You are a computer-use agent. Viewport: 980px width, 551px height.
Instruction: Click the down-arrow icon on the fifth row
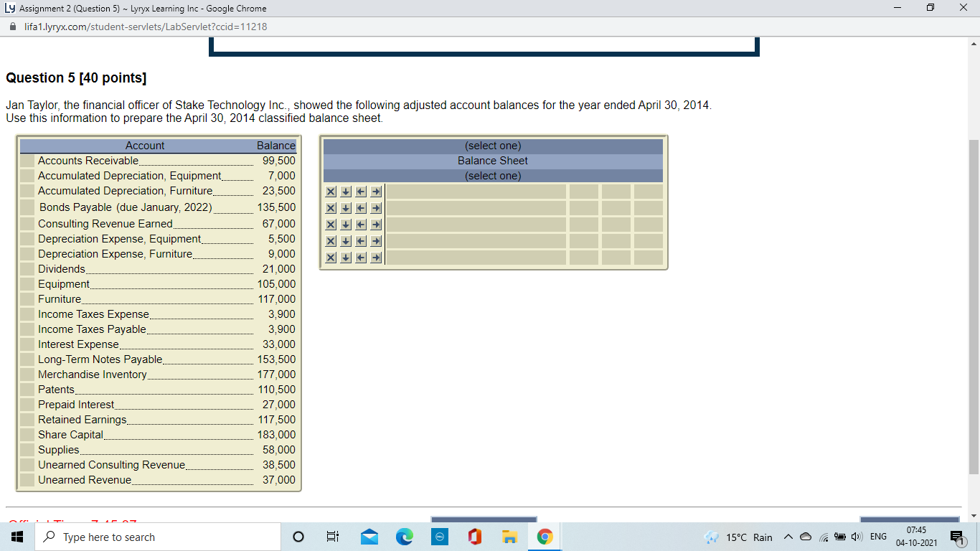tap(345, 257)
